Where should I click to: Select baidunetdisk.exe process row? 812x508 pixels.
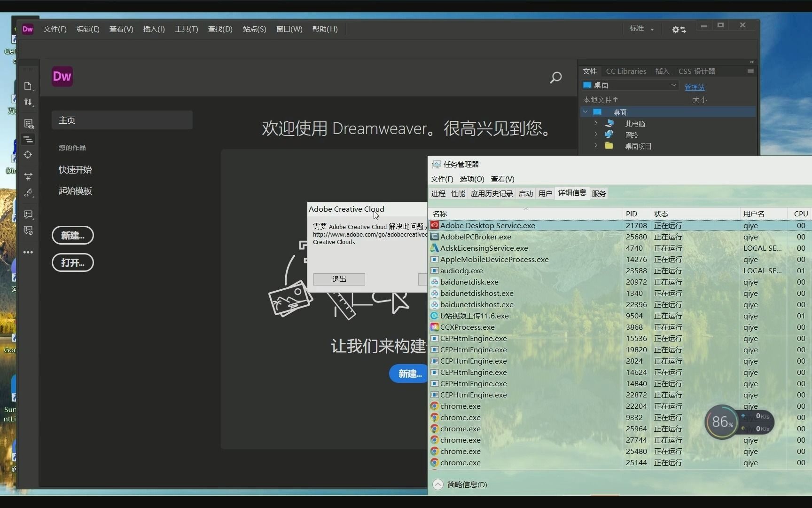620,282
